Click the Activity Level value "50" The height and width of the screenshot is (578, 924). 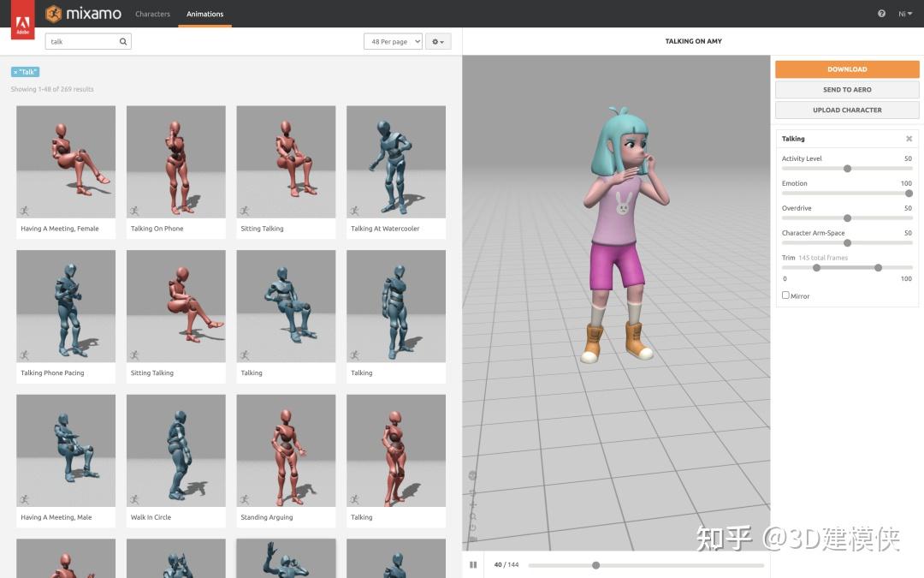[x=908, y=158]
